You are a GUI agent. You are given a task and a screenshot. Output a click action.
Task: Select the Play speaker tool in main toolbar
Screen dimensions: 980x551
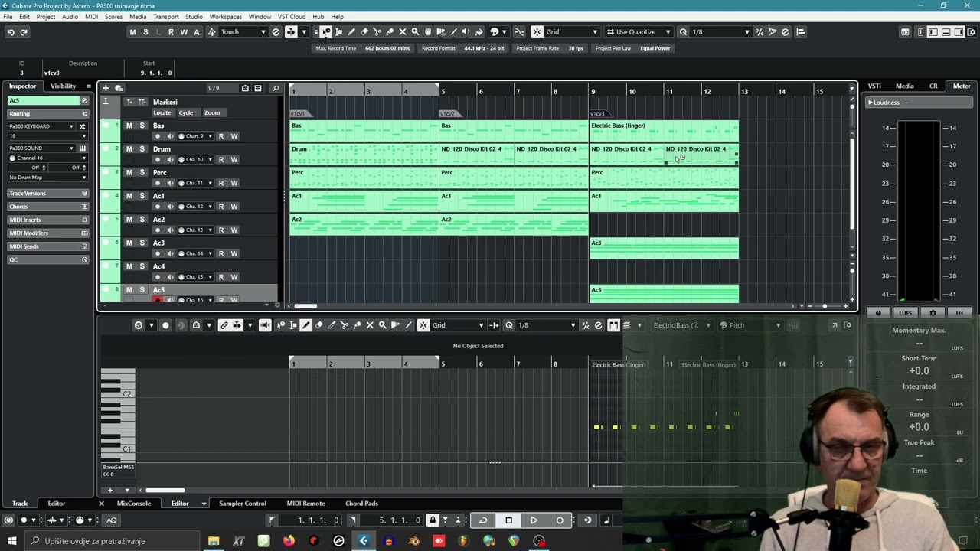465,31
